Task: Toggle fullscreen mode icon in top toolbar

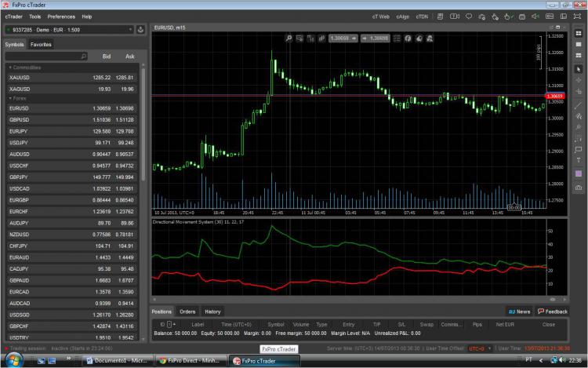Action: click(x=577, y=16)
